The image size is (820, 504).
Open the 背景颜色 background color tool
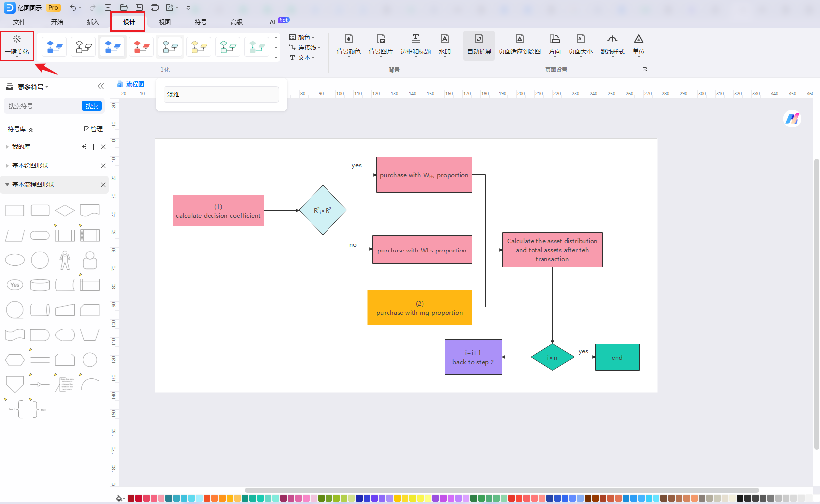348,45
